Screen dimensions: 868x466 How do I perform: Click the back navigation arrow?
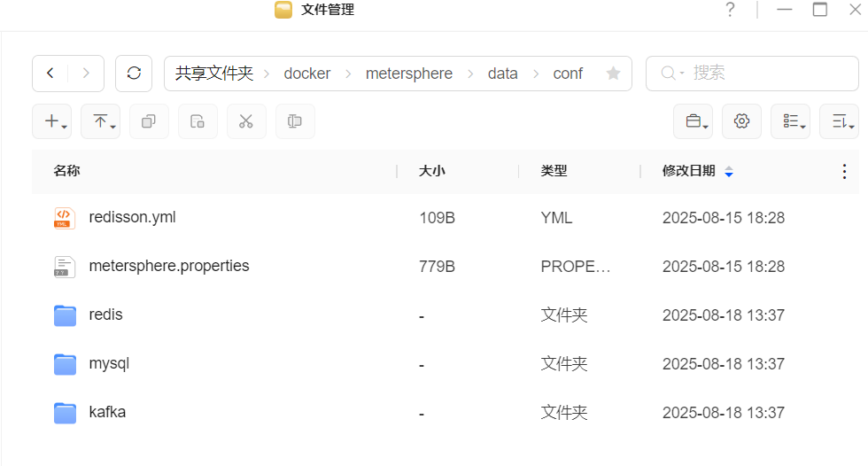50,74
